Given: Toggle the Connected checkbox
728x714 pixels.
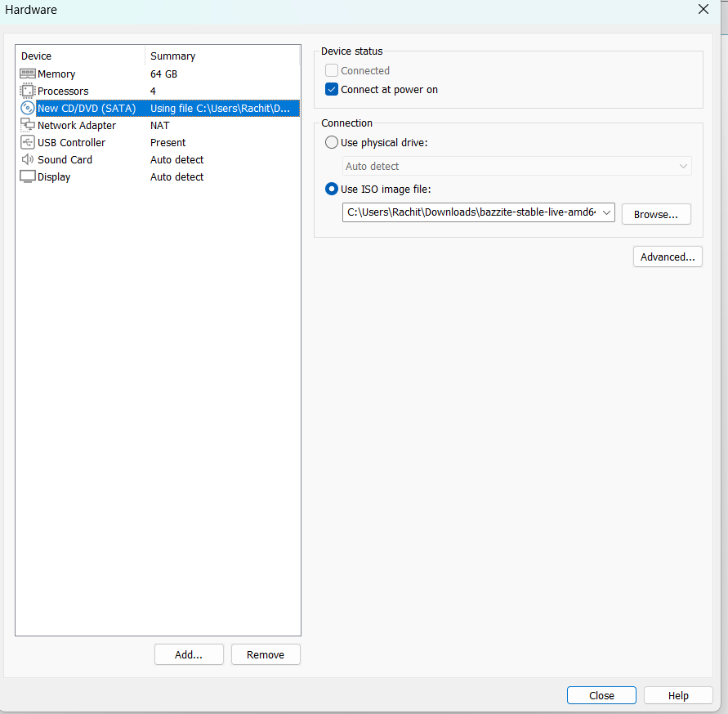Looking at the screenshot, I should [x=332, y=70].
